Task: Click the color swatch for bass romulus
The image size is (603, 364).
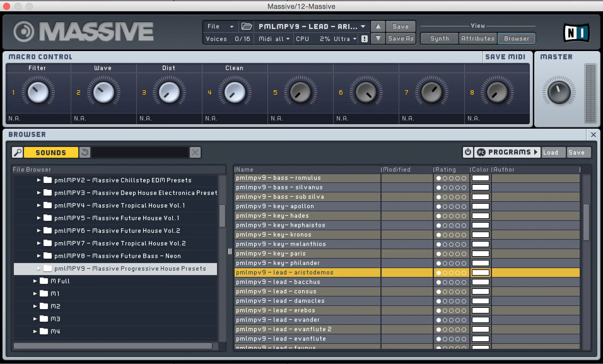Action: 480,178
